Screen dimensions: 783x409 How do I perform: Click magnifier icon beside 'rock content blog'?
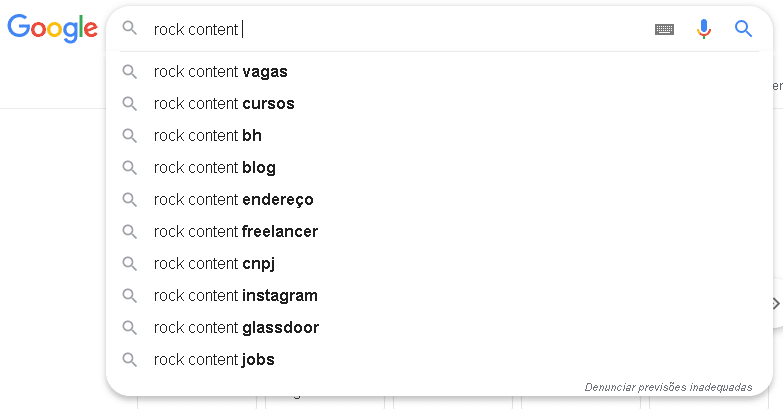pos(129,168)
